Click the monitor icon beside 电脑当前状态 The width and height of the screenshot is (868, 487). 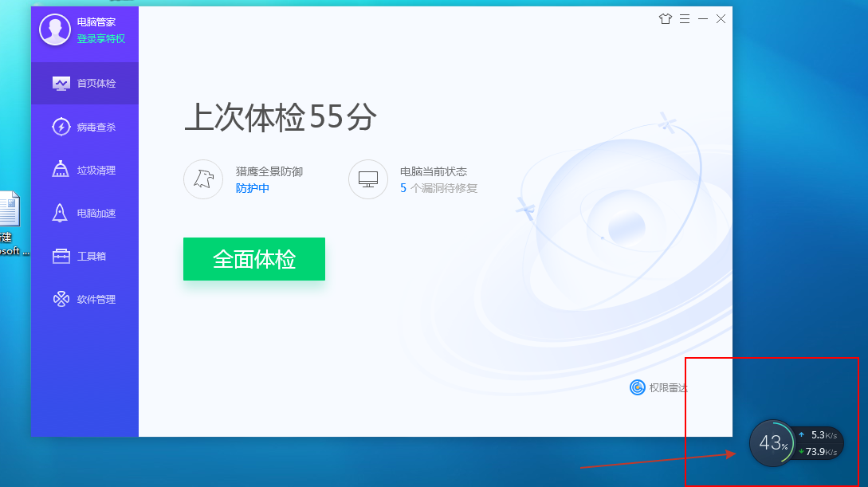click(367, 179)
